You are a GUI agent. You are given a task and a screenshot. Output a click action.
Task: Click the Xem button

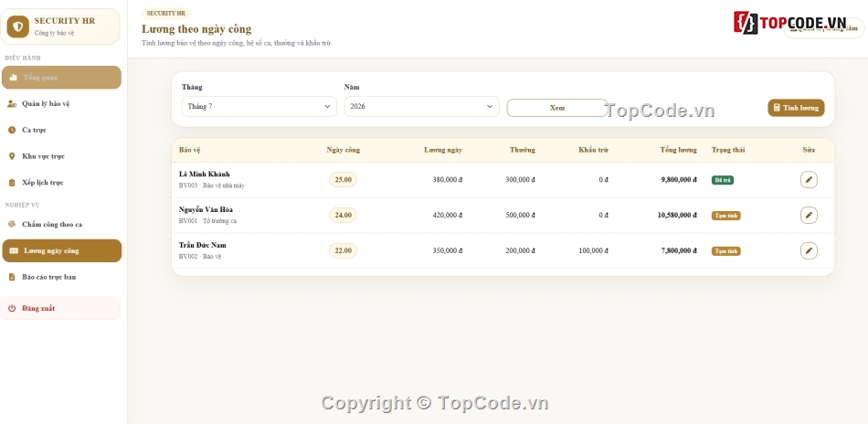[x=557, y=108]
